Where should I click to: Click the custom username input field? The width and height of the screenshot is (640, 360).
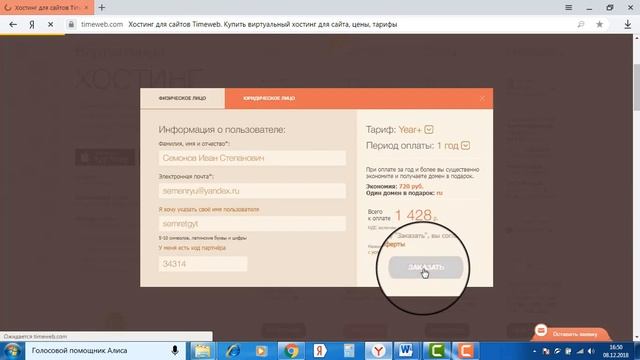tap(252, 224)
